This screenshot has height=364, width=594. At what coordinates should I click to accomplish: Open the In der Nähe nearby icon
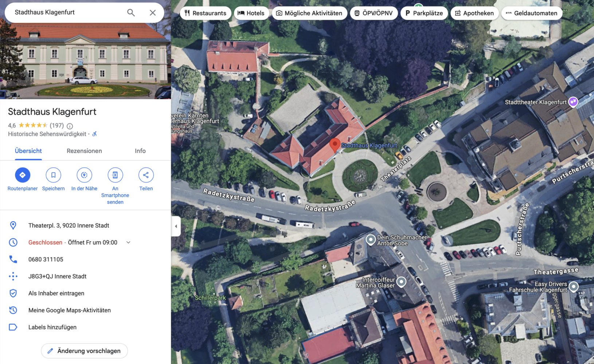[x=84, y=175]
